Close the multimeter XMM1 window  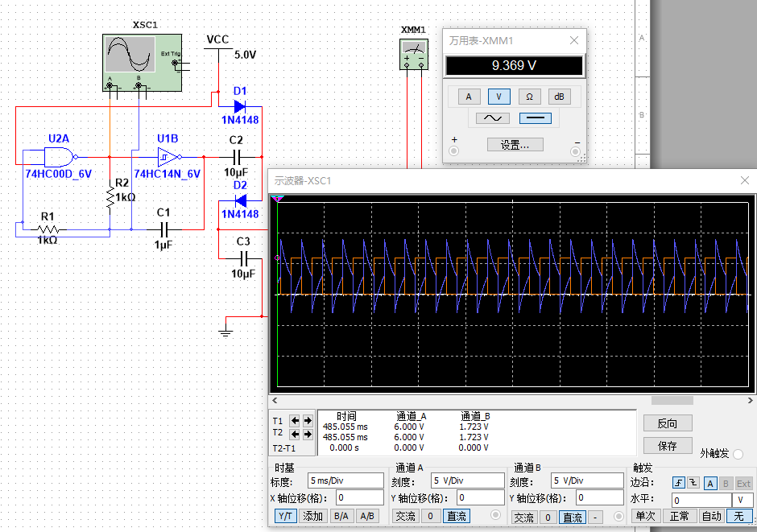coord(574,40)
